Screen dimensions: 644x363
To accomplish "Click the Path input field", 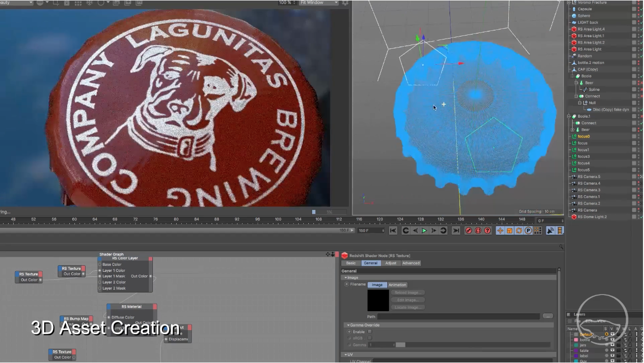I will point(459,316).
